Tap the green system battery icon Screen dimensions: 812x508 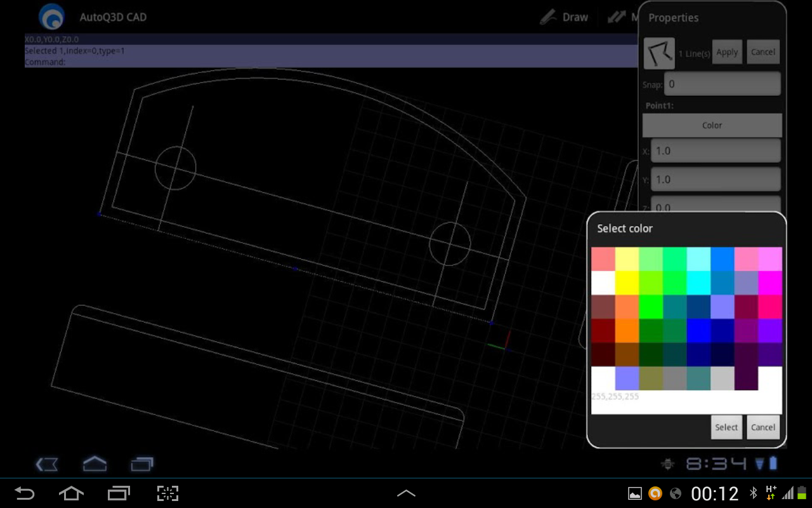pyautogui.click(x=801, y=493)
